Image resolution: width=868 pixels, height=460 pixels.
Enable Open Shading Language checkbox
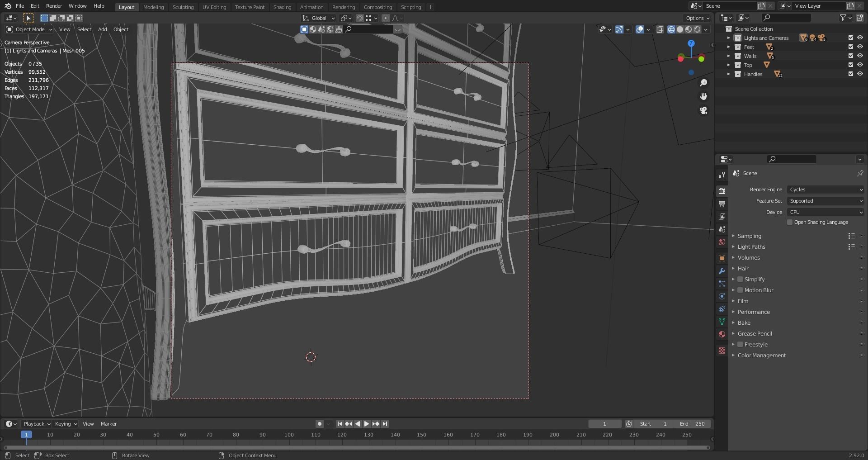pos(790,222)
